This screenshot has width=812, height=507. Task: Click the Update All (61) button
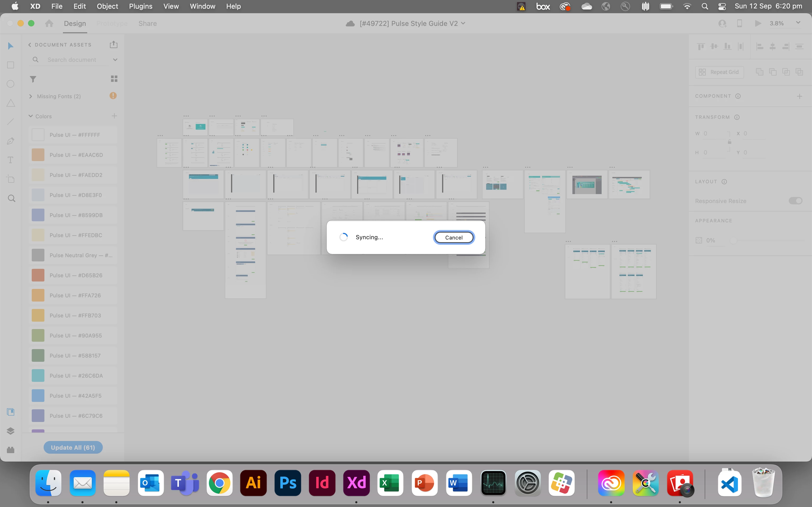73,447
